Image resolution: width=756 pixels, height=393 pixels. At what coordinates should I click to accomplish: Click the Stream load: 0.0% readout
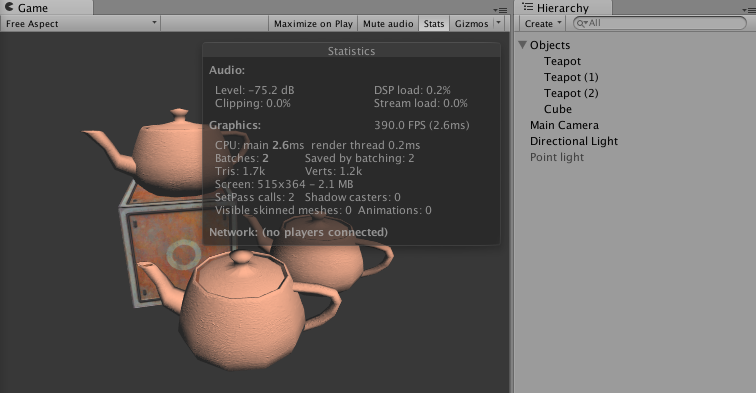coord(421,103)
